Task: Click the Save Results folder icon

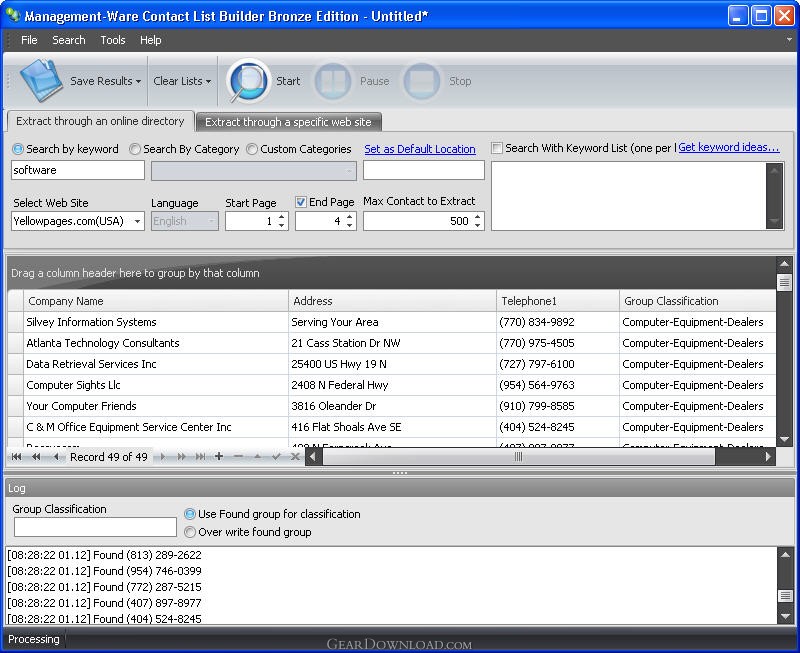Action: pos(41,81)
